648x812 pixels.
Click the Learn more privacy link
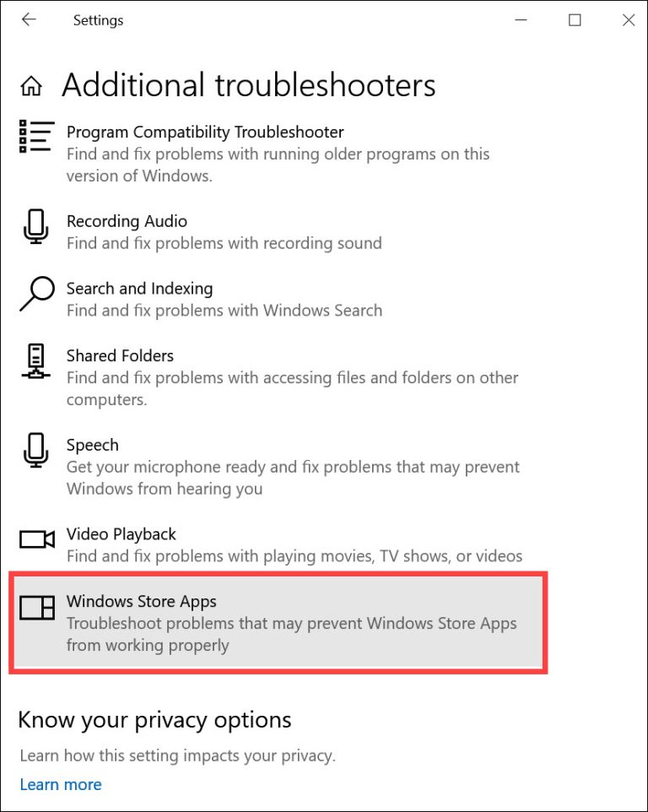point(60,784)
